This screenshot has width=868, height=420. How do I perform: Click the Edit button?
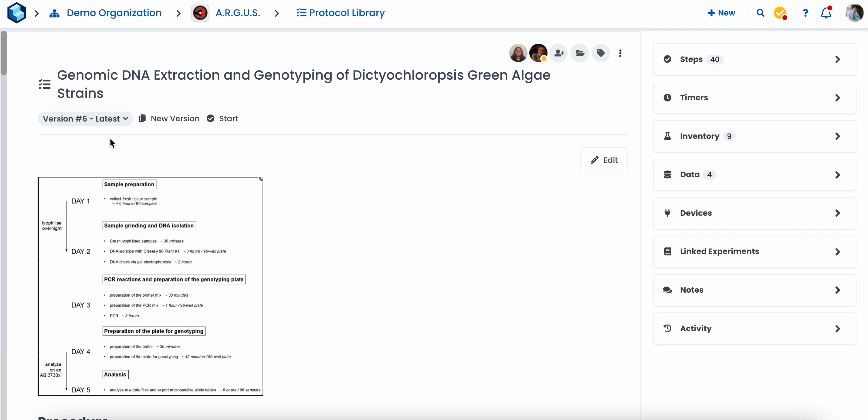pos(604,160)
